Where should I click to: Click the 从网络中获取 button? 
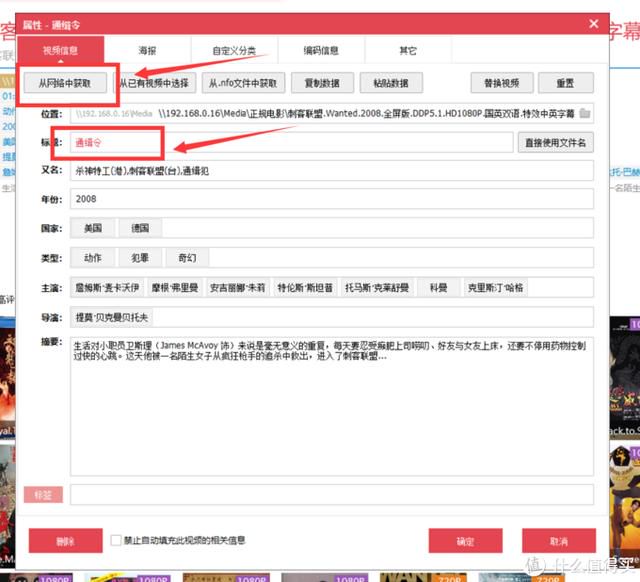[65, 83]
